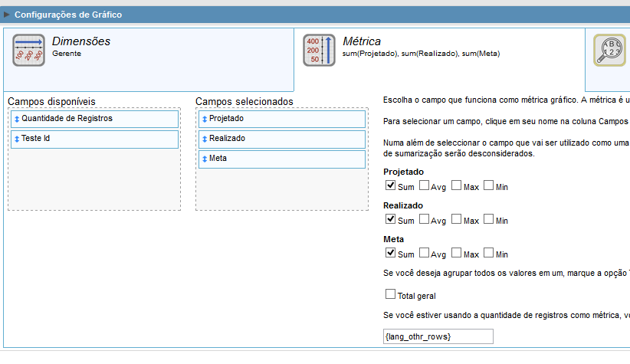Click the Métrica chart icon
Image resolution: width=630 pixels, height=364 pixels.
click(x=319, y=50)
